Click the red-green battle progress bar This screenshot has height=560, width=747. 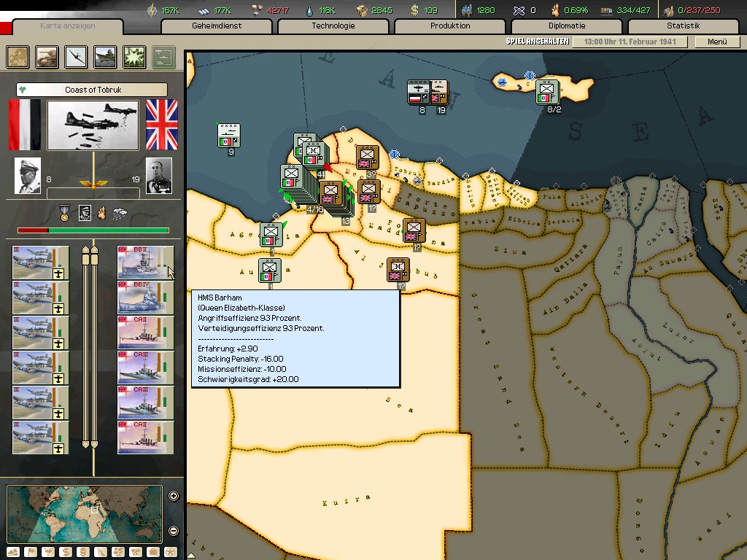point(93,230)
